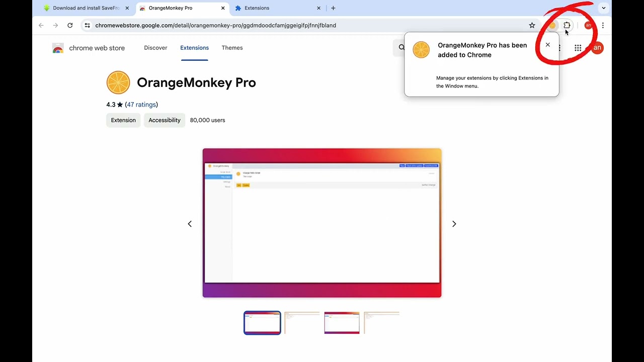Image resolution: width=644 pixels, height=362 pixels.
Task: Open a new browser tab
Action: (333, 8)
